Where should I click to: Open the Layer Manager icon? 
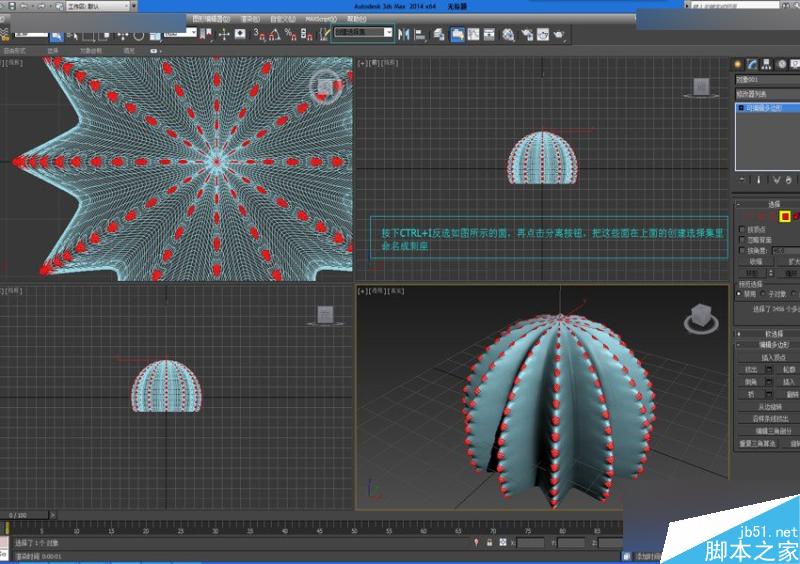tap(439, 34)
